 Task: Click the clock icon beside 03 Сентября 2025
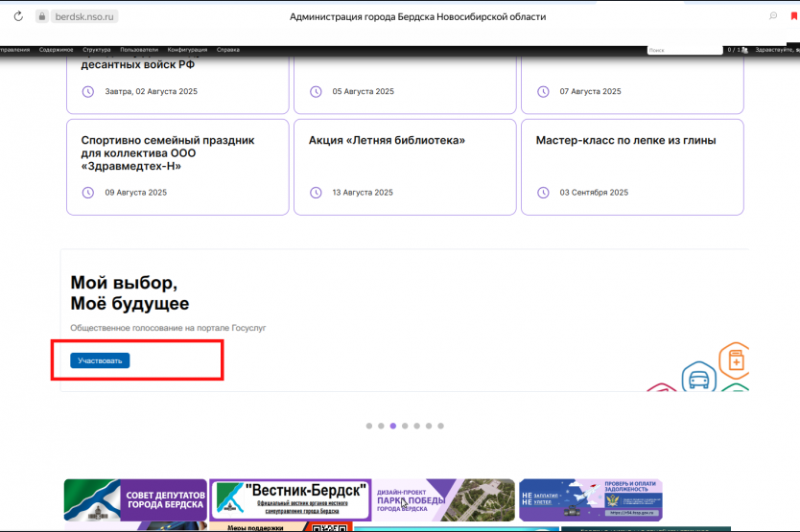[543, 193]
